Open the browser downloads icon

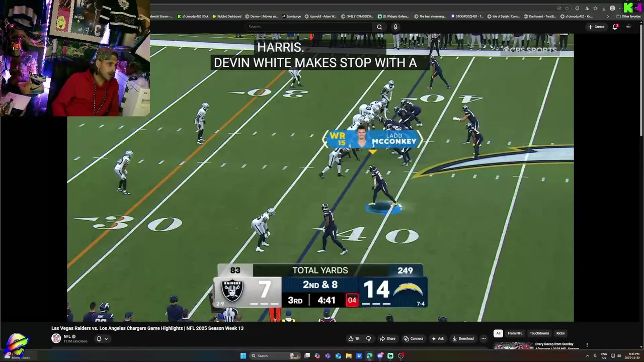(x=604, y=8)
